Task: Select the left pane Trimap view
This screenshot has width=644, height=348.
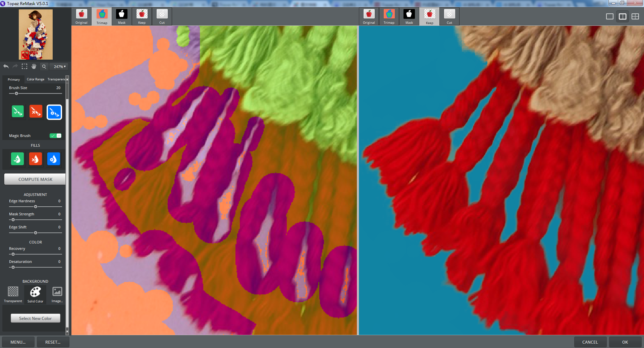Action: coord(102,16)
